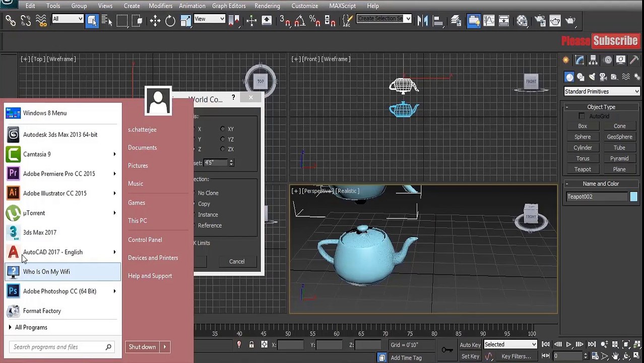The image size is (644, 363).
Task: Expand Shut down options arrow
Action: pos(164,347)
